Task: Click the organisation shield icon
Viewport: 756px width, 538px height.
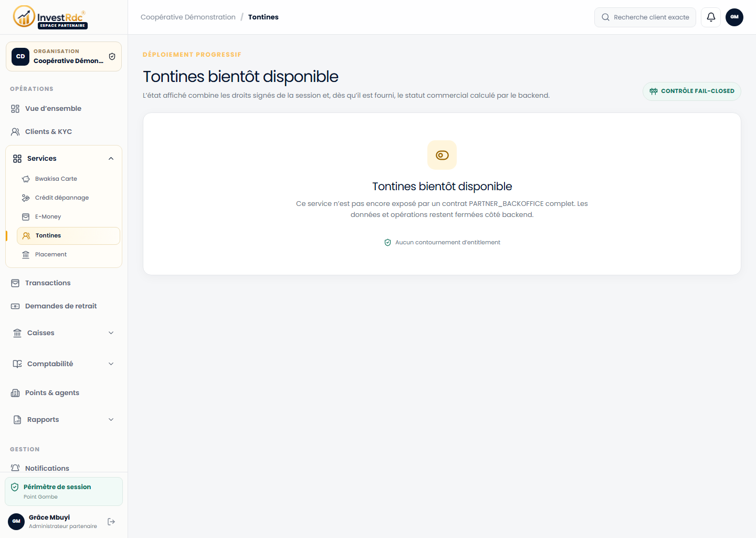Action: (112, 56)
